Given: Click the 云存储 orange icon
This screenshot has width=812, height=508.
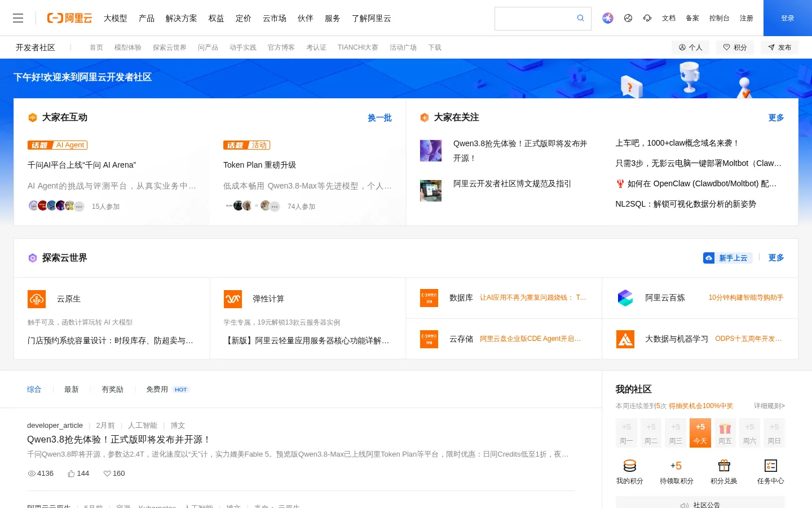Looking at the screenshot, I should pos(429,339).
